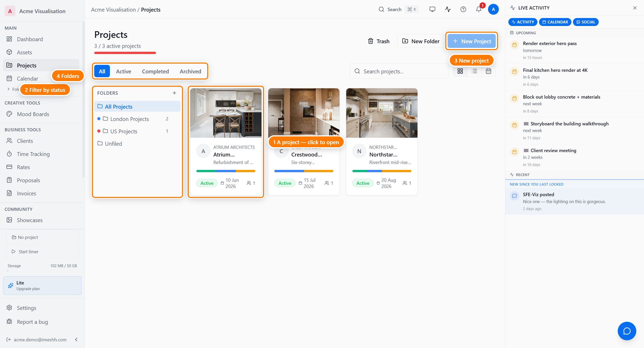Select the Archived status filter tab
The image size is (644, 348).
[x=190, y=71]
